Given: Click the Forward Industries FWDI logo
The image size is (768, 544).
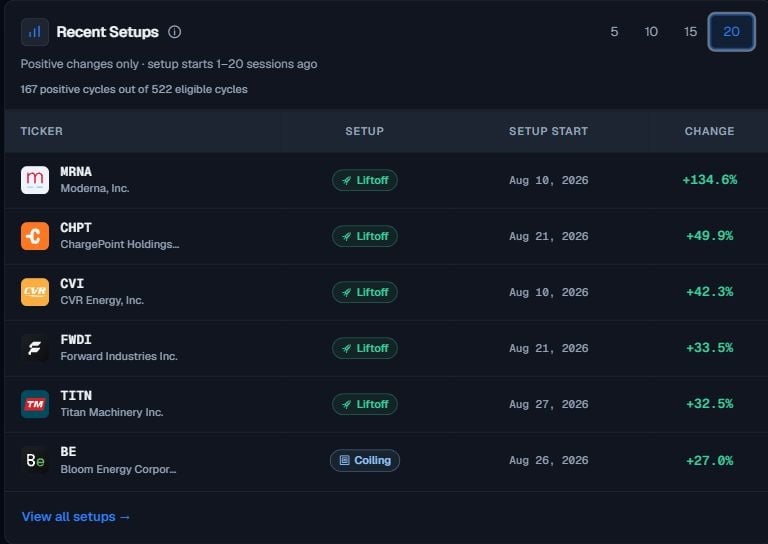Looking at the screenshot, I should [35, 348].
